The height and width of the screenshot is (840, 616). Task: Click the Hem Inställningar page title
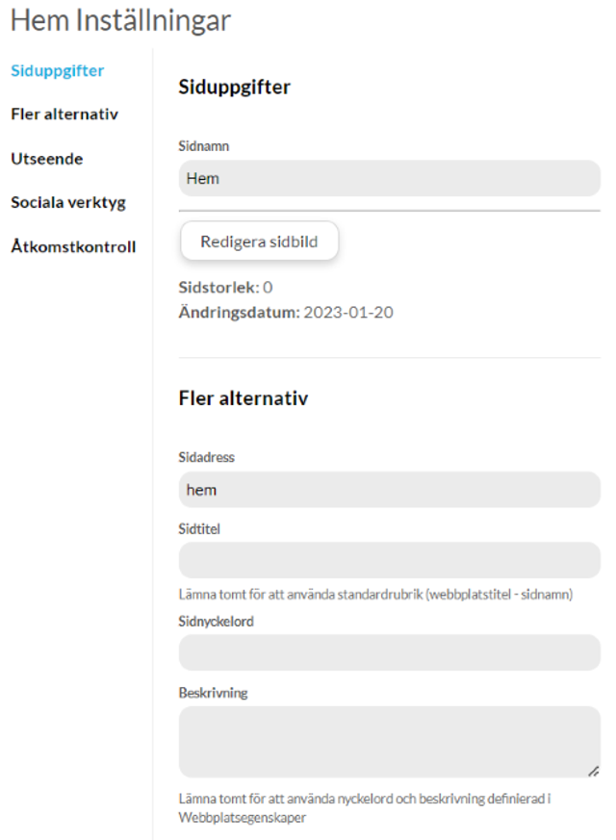120,20
